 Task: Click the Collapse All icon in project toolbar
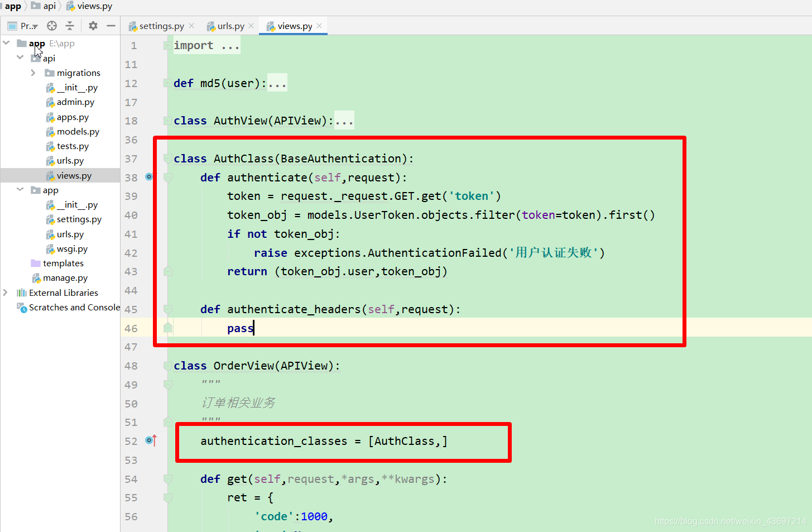(70, 26)
